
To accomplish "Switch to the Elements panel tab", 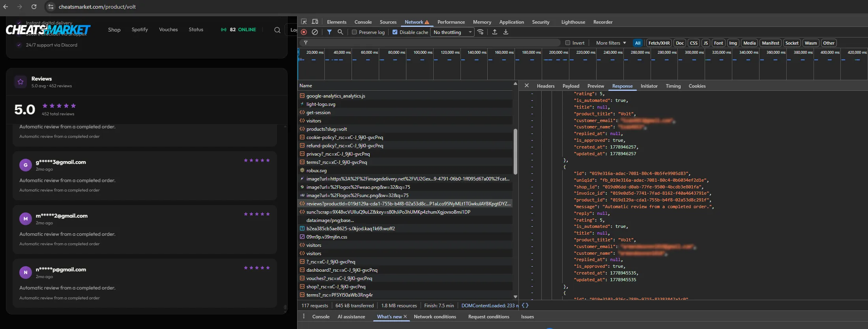I will click(x=337, y=22).
